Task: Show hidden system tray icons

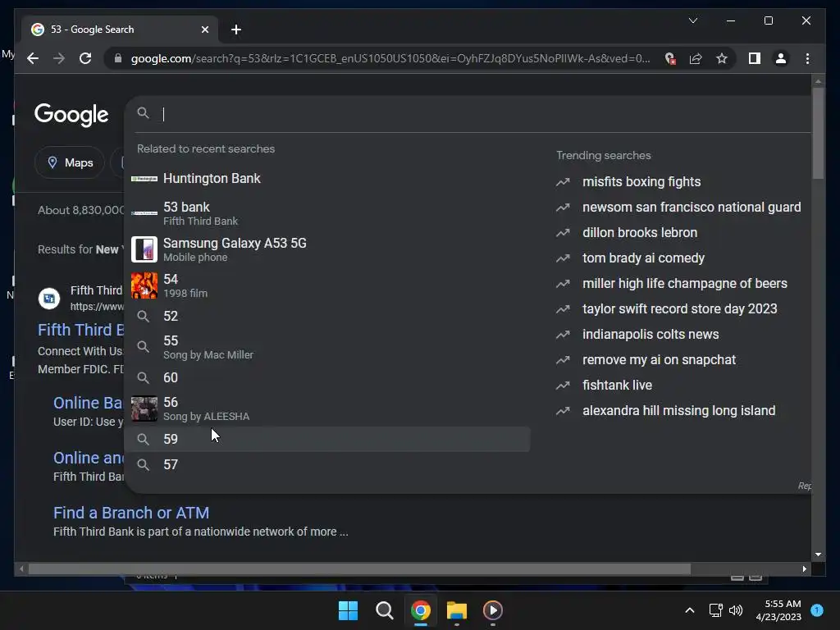Action: coord(690,610)
